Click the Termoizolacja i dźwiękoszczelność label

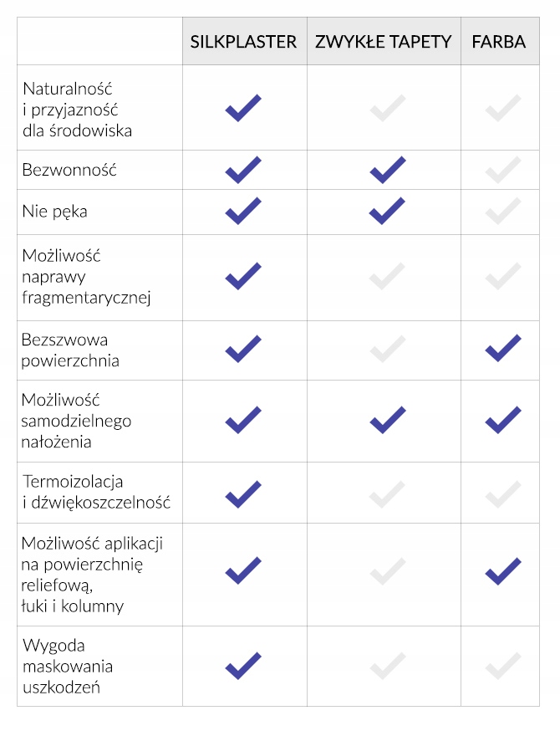(95, 493)
